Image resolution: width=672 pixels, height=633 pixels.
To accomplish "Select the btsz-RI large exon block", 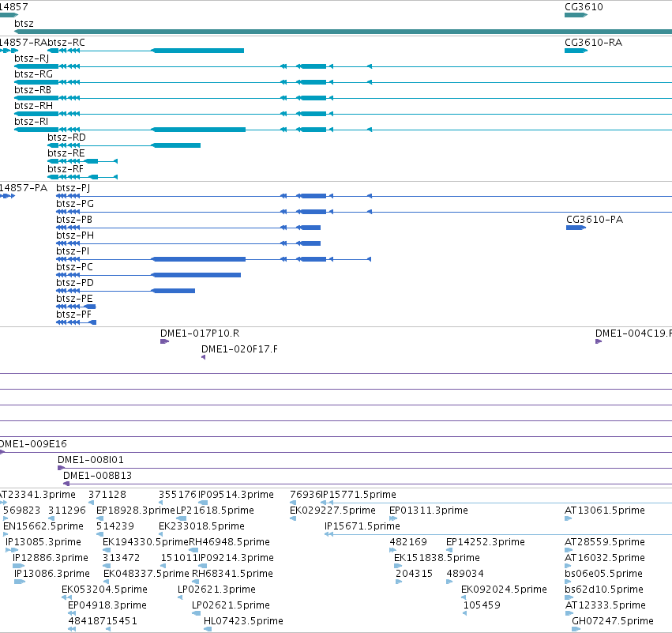I will click(198, 130).
